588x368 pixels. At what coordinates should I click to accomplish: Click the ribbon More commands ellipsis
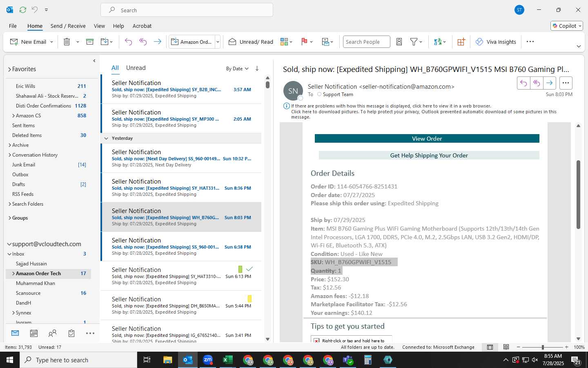click(x=530, y=42)
